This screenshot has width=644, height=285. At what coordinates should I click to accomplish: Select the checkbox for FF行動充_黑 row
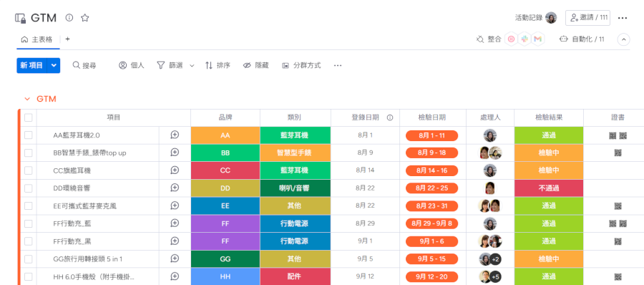[x=29, y=241]
